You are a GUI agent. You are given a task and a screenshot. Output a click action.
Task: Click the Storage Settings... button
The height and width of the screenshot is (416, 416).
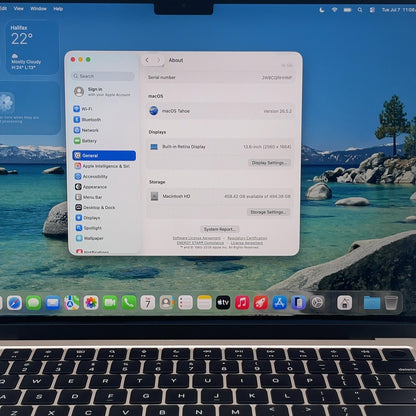(x=268, y=212)
